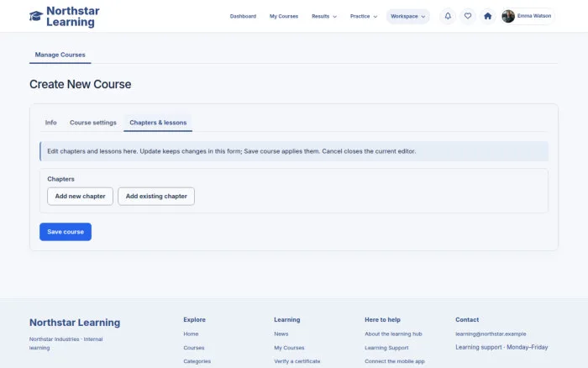The image size is (588, 368).
Task: Click the footer Home link
Action: [191, 334]
